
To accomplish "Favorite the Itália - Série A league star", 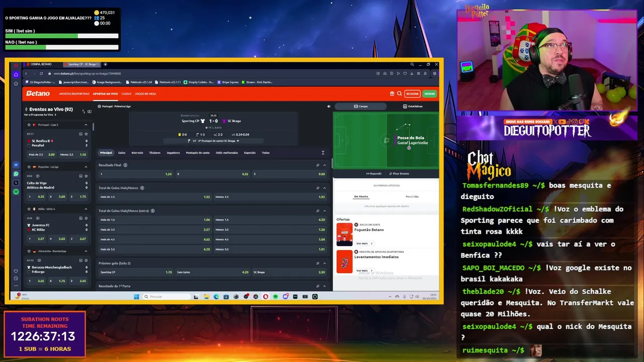I will (29, 209).
